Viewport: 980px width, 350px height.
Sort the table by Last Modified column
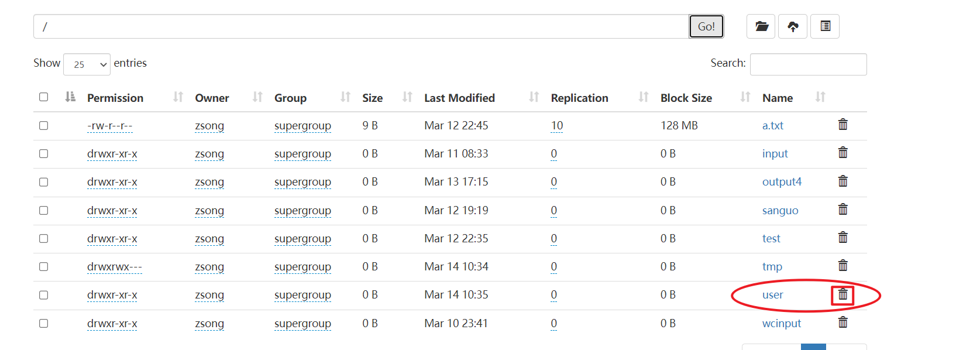pos(459,98)
